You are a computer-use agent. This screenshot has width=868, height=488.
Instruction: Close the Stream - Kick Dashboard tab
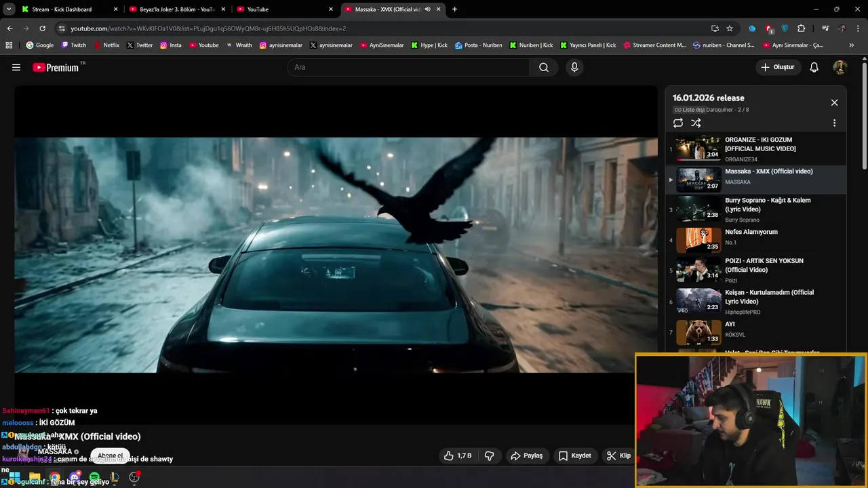point(115,9)
